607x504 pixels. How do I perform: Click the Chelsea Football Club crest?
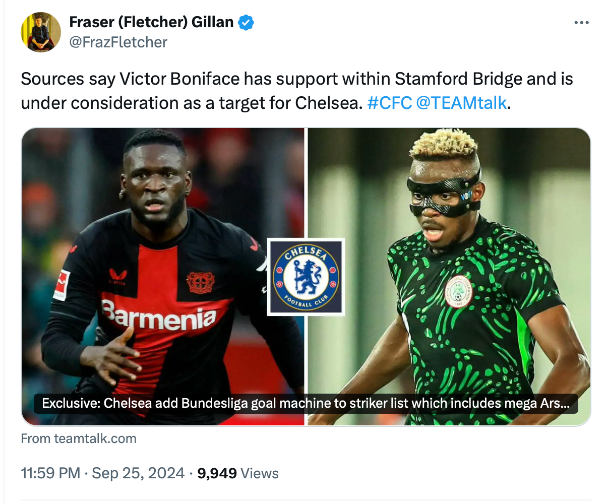pyautogui.click(x=306, y=277)
